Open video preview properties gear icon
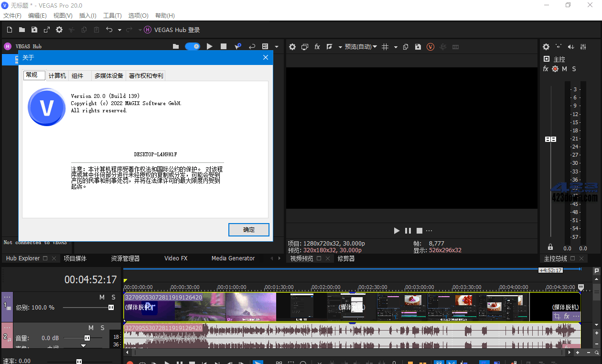 point(292,47)
